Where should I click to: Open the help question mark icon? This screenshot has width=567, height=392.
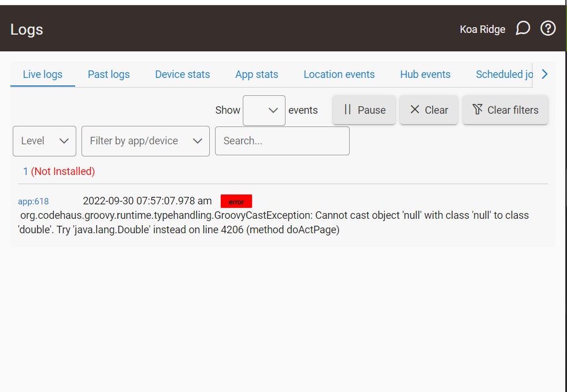pyautogui.click(x=548, y=28)
